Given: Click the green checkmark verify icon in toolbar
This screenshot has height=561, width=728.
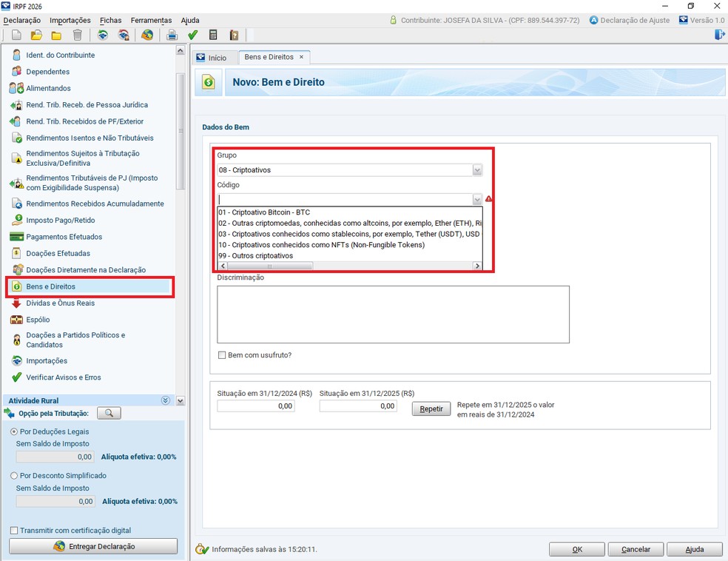Looking at the screenshot, I should coord(192,35).
